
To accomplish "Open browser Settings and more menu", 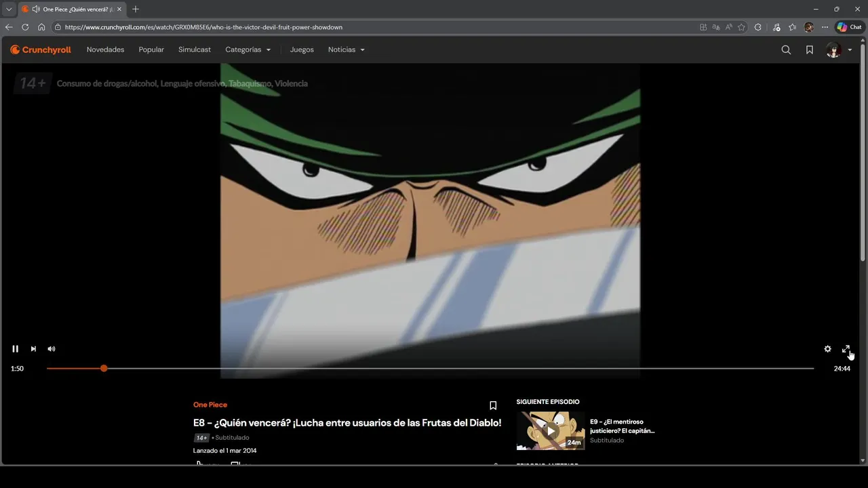I will pos(825,27).
